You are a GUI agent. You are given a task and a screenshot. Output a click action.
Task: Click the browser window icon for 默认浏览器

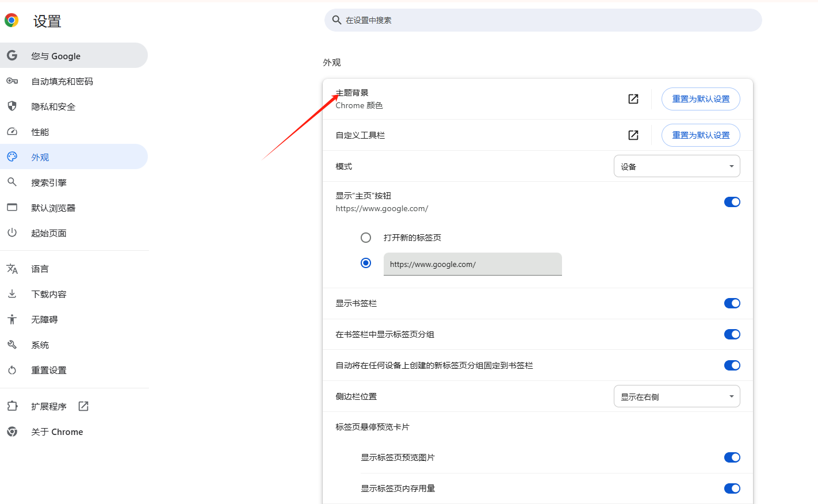point(12,207)
